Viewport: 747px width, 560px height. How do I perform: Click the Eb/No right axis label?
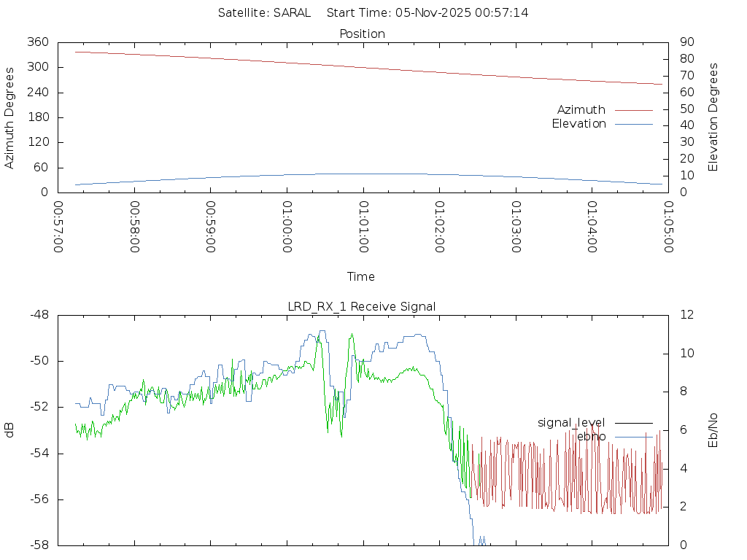[x=713, y=430]
